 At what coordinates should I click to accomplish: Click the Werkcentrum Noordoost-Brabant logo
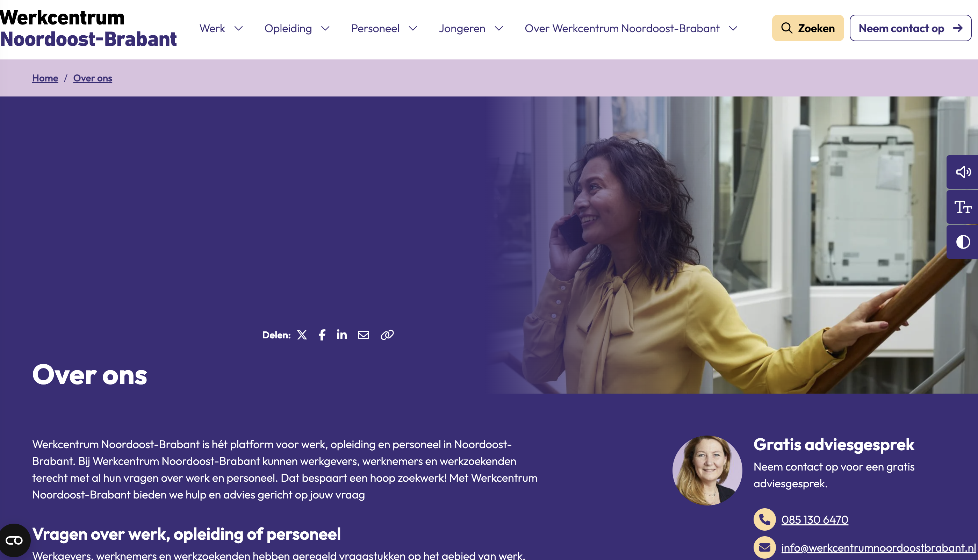coord(88,28)
